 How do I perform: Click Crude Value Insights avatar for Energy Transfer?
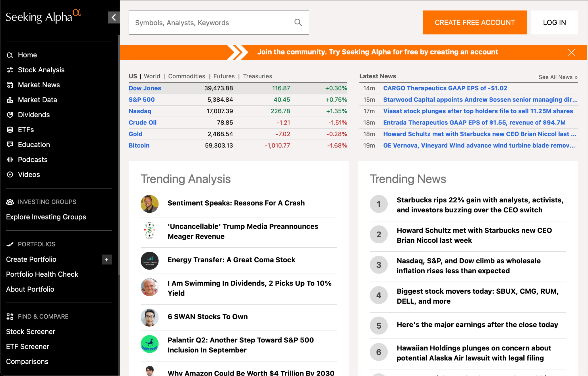150,261
